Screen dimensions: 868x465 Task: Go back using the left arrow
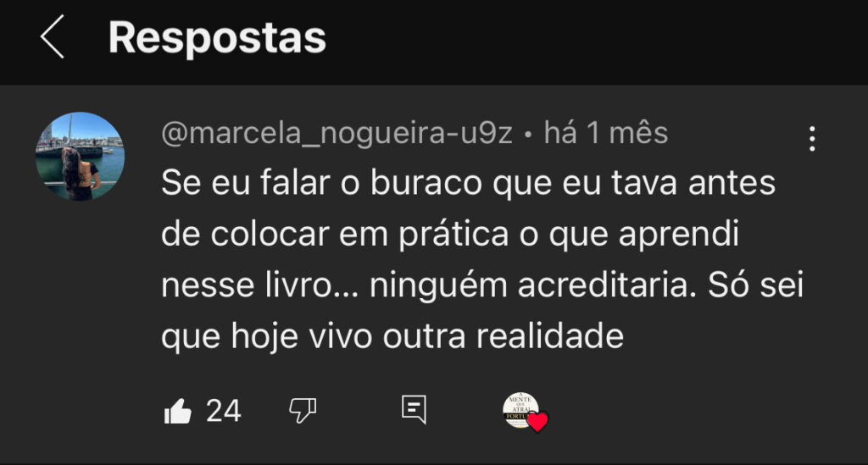[53, 37]
